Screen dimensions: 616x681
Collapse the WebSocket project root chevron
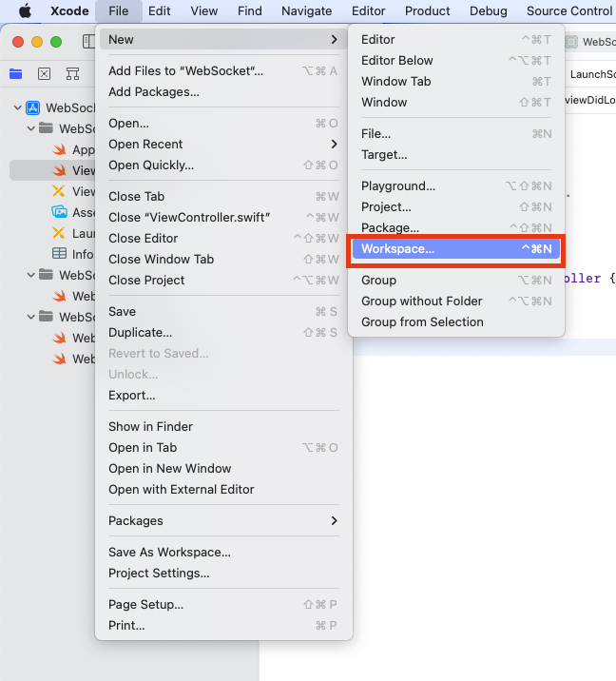coord(18,107)
